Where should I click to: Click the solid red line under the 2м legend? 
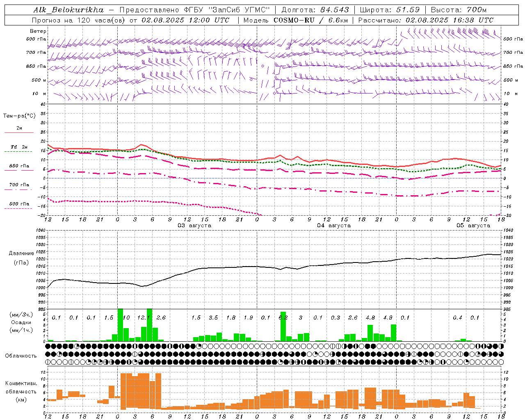point(19,132)
